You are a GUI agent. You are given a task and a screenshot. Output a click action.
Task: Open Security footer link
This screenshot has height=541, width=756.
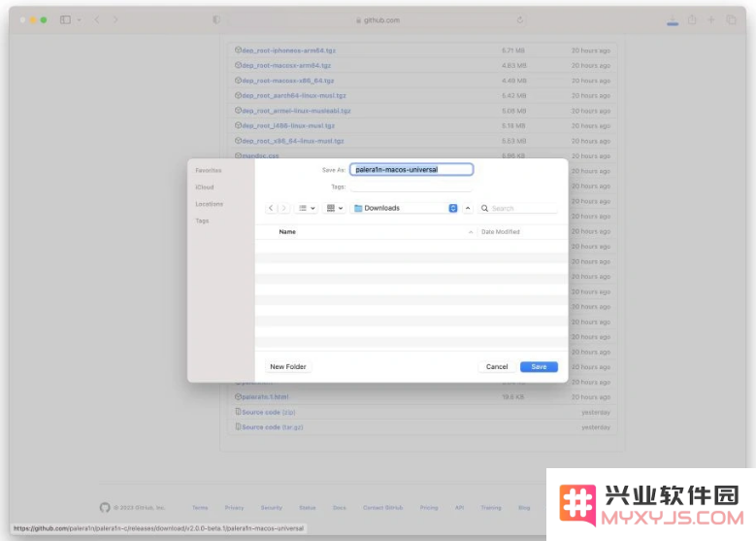(271, 508)
